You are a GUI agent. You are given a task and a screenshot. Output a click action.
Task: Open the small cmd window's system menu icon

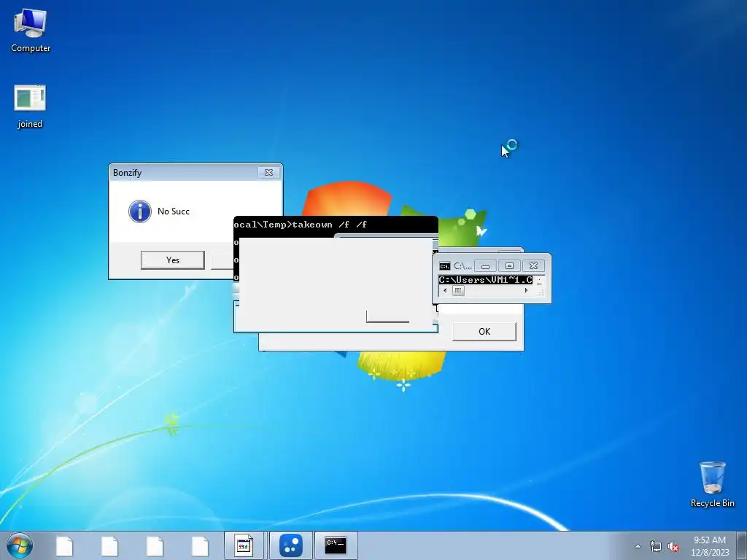pyautogui.click(x=444, y=265)
